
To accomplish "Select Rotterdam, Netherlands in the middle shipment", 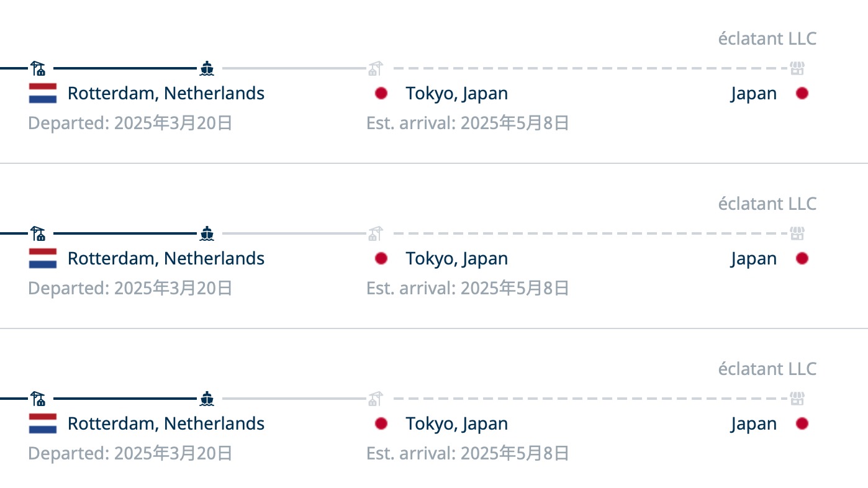I will pyautogui.click(x=166, y=258).
